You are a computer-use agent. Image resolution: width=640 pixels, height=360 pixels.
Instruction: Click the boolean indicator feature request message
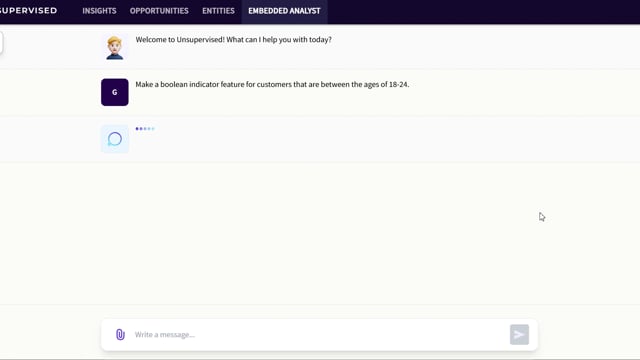click(272, 84)
